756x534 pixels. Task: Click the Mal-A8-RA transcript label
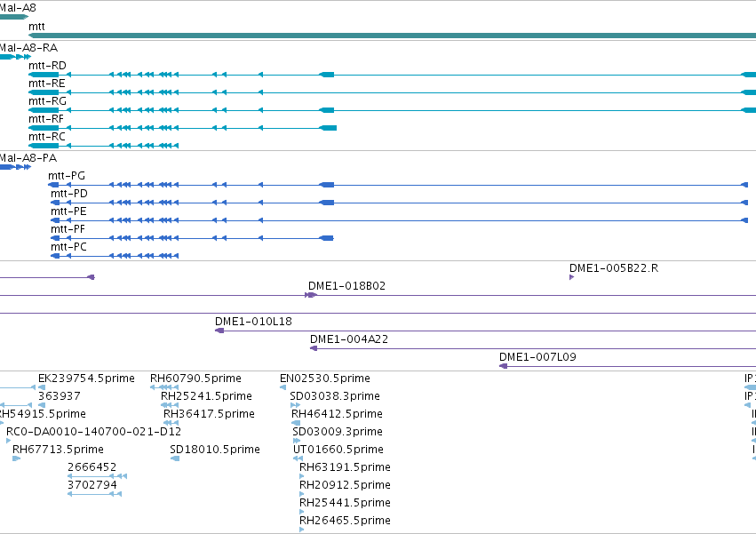(29, 48)
